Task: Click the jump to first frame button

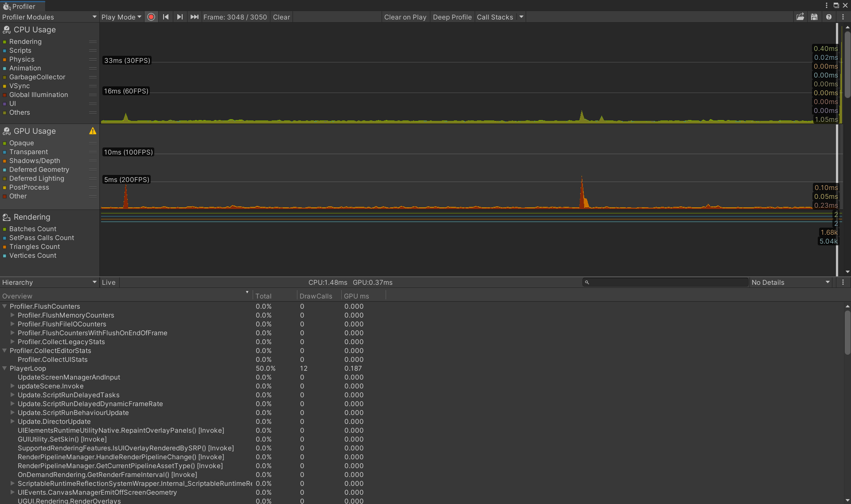Action: (166, 17)
